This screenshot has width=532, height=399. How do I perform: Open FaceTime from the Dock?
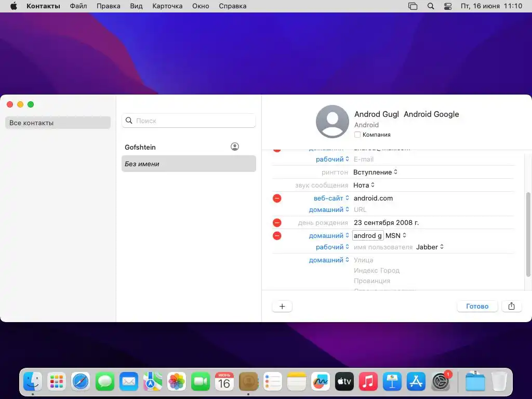pyautogui.click(x=201, y=381)
